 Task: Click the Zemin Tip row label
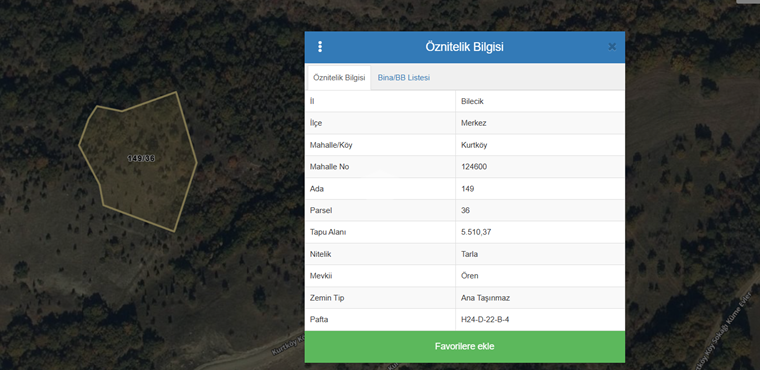click(327, 298)
